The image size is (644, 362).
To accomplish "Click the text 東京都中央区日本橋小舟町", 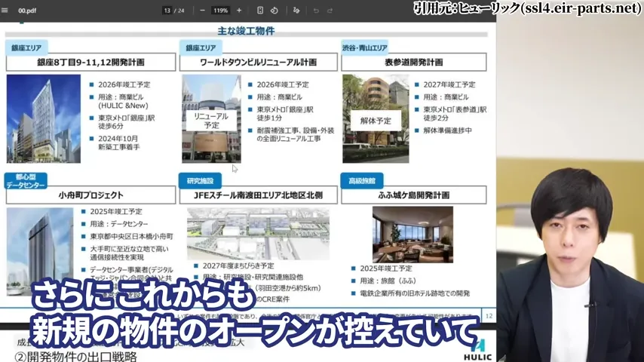I will [132, 236].
